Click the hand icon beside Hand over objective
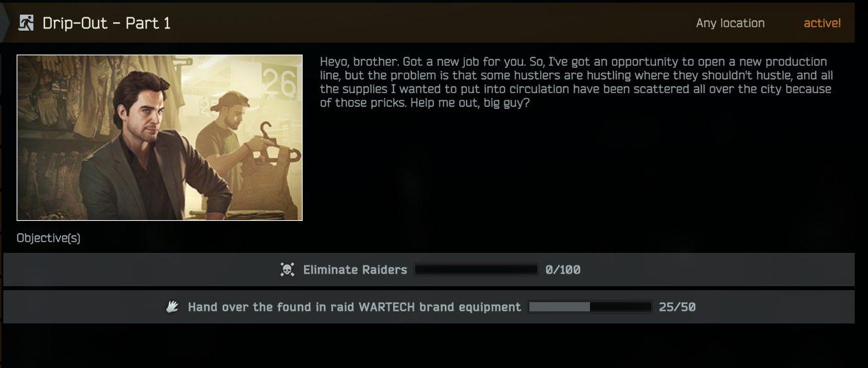This screenshot has height=368, width=868. pyautogui.click(x=172, y=307)
